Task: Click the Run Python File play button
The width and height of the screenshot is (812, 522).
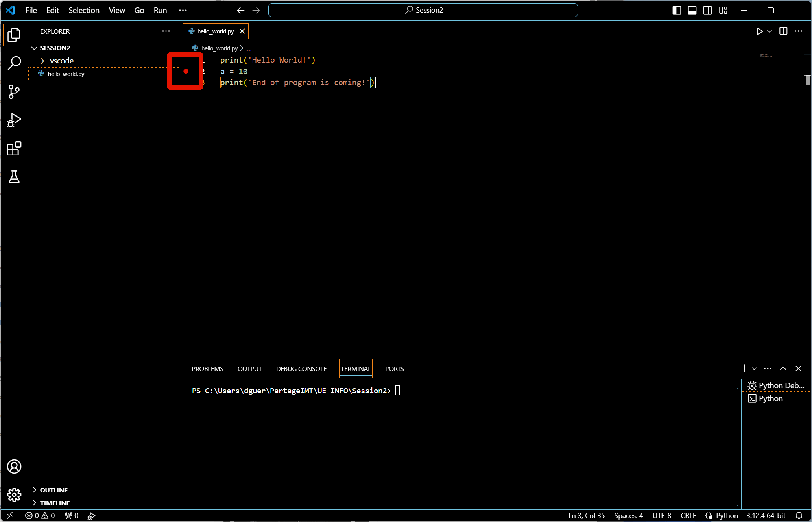Action: pyautogui.click(x=759, y=31)
